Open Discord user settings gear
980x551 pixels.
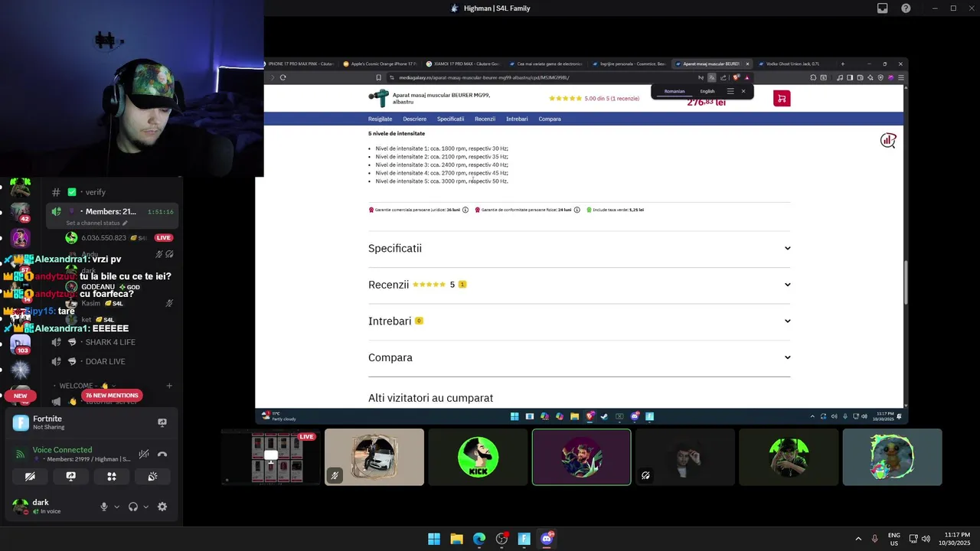pos(162,507)
